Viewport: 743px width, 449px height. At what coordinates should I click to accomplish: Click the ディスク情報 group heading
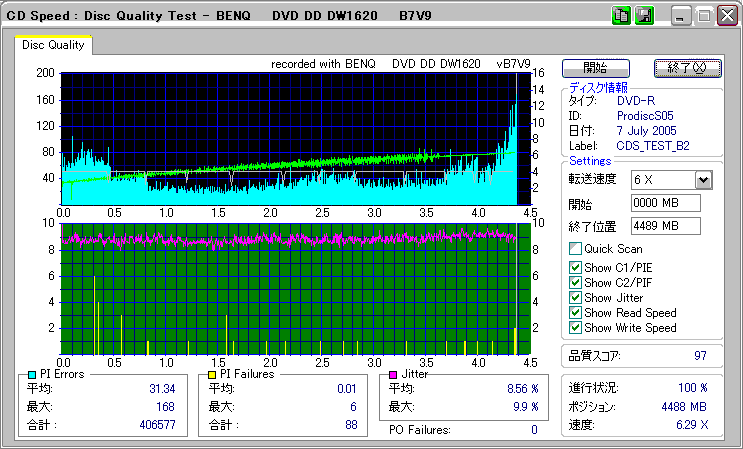598,88
